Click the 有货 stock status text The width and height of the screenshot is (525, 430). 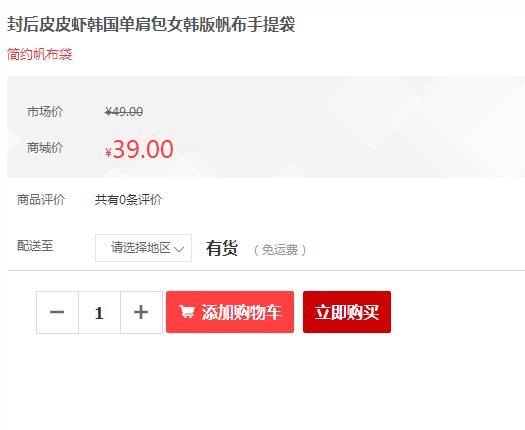tap(222, 248)
